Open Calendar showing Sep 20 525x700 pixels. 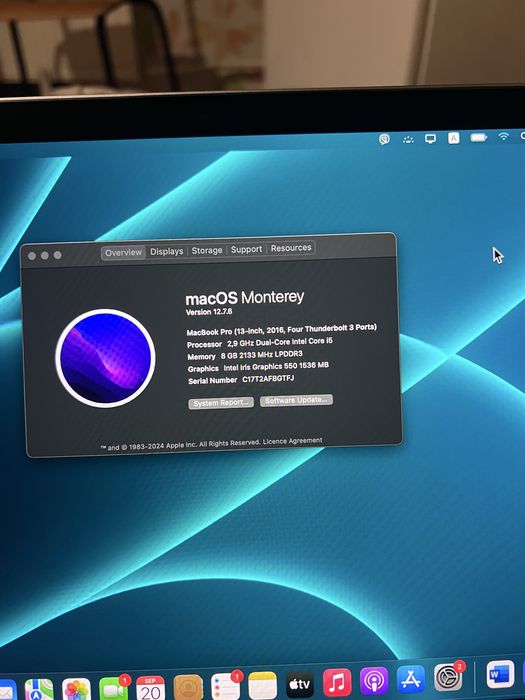pyautogui.click(x=150, y=688)
